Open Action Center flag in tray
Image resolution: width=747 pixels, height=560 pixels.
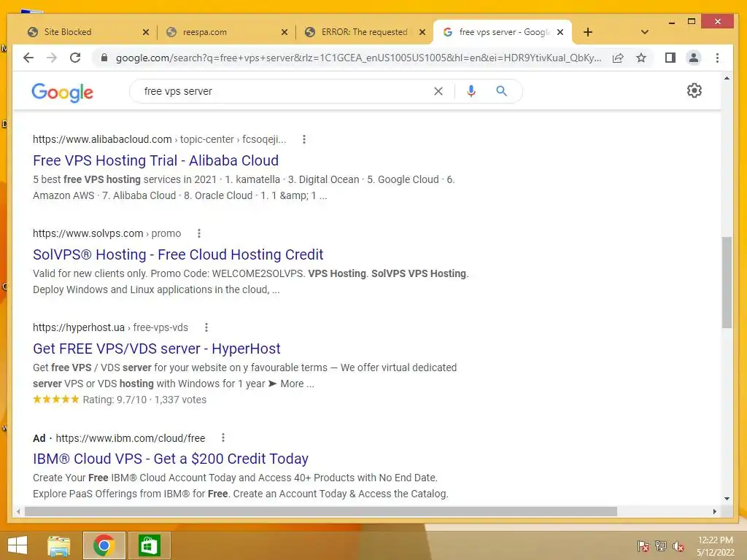(643, 546)
